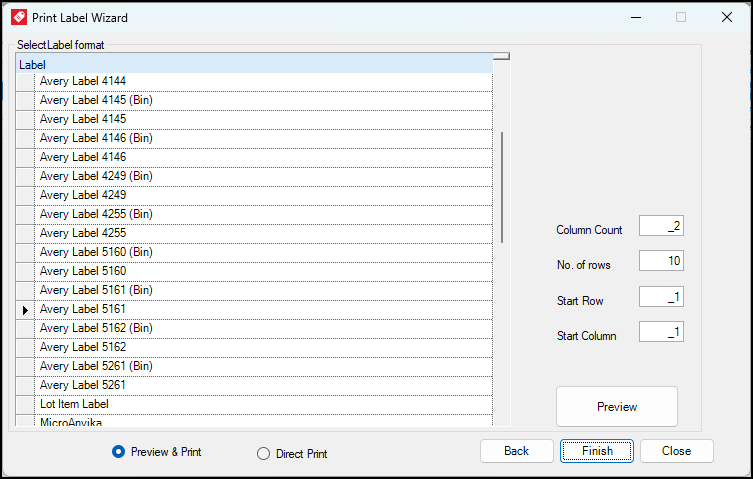
Task: Select Avery Label 4145 row
Action: (264, 119)
